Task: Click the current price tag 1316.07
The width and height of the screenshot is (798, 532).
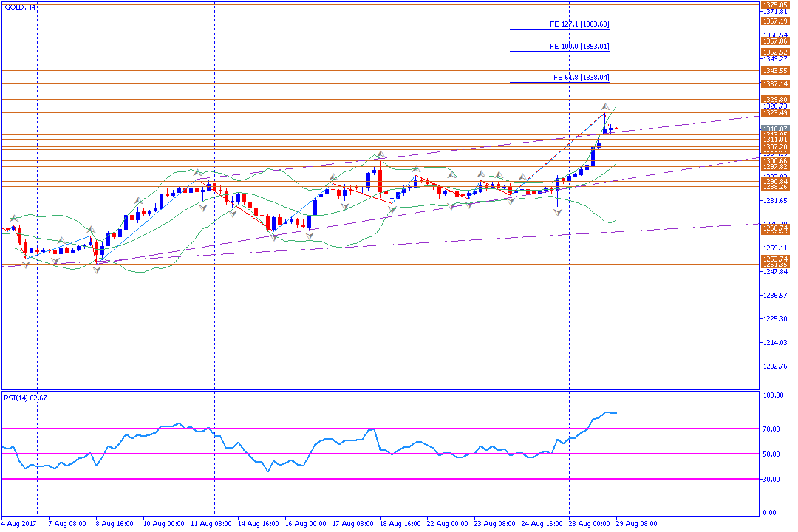Action: click(774, 129)
